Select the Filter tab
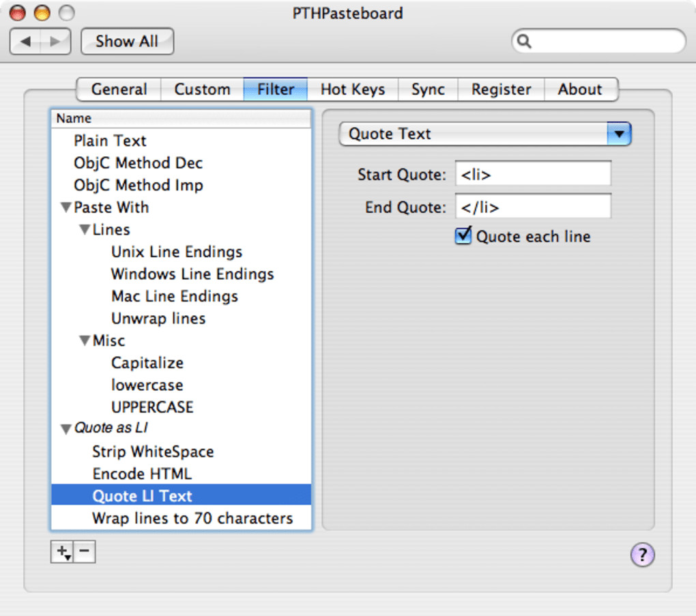The width and height of the screenshot is (696, 616). tap(276, 89)
